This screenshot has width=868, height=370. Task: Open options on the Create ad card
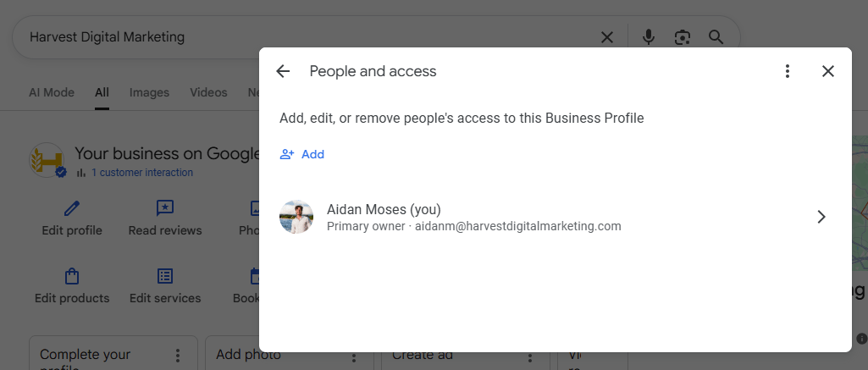pyautogui.click(x=530, y=358)
